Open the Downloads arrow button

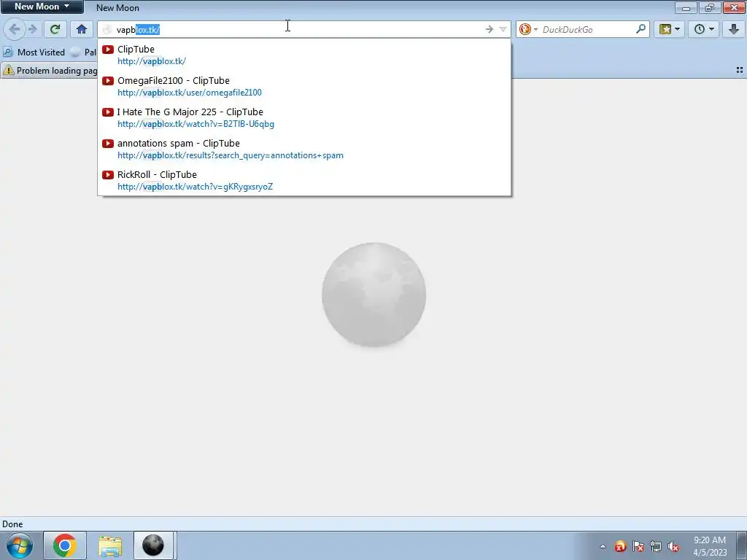pos(734,29)
